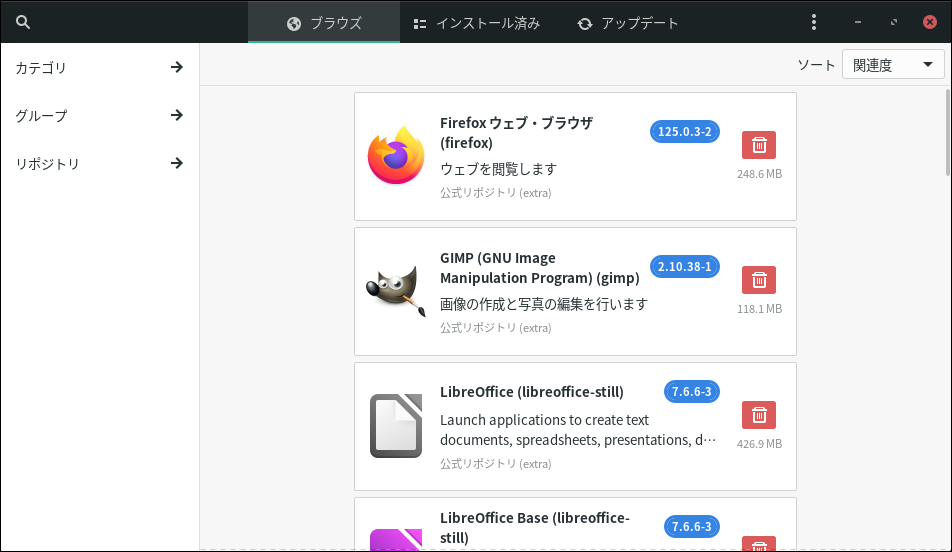952x552 pixels.
Task: Click the Launch applications description text
Action: click(578, 429)
